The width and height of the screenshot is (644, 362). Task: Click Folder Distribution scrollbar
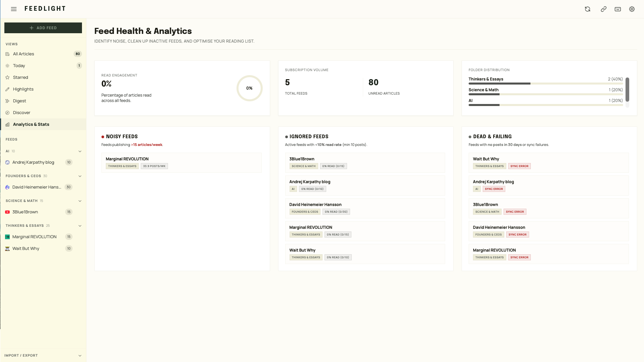[627, 89]
